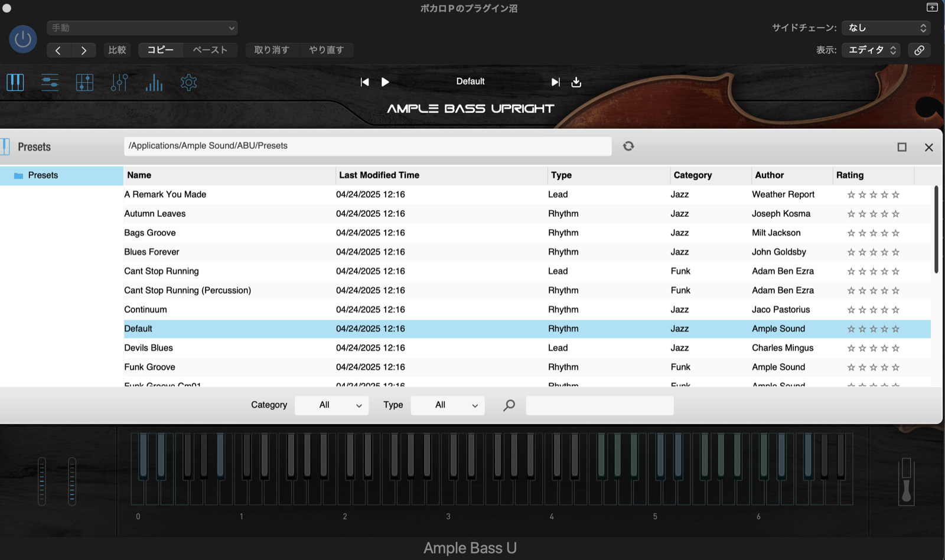Close the Presets browser panel

tap(929, 147)
